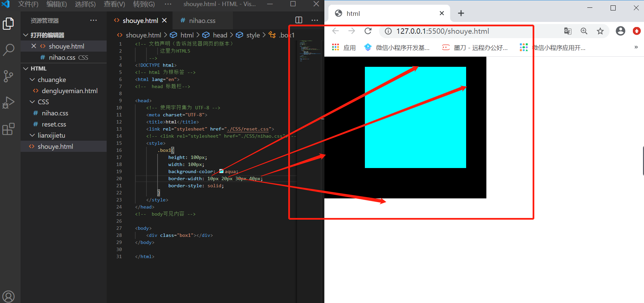The height and width of the screenshot is (303, 644).
Task: Switch to the nihao.css editor tab
Action: [x=202, y=21]
